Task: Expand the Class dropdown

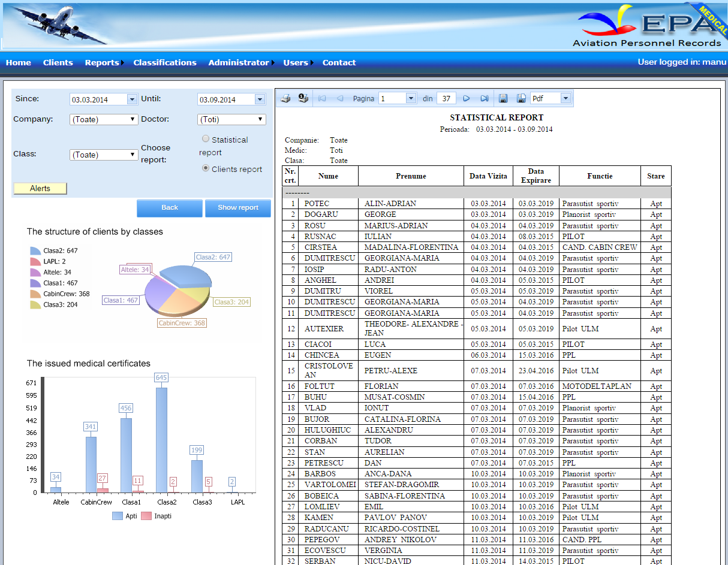Action: tap(104, 155)
